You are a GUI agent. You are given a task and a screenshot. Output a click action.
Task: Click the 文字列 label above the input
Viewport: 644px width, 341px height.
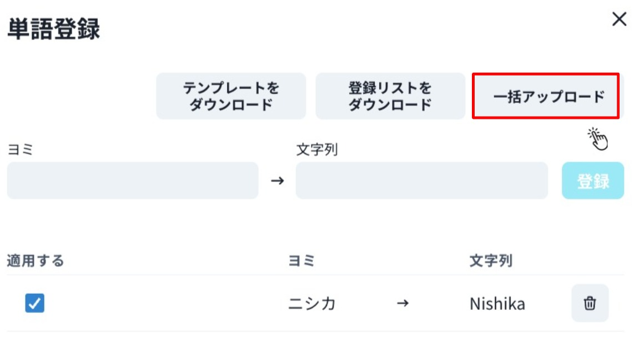(317, 150)
